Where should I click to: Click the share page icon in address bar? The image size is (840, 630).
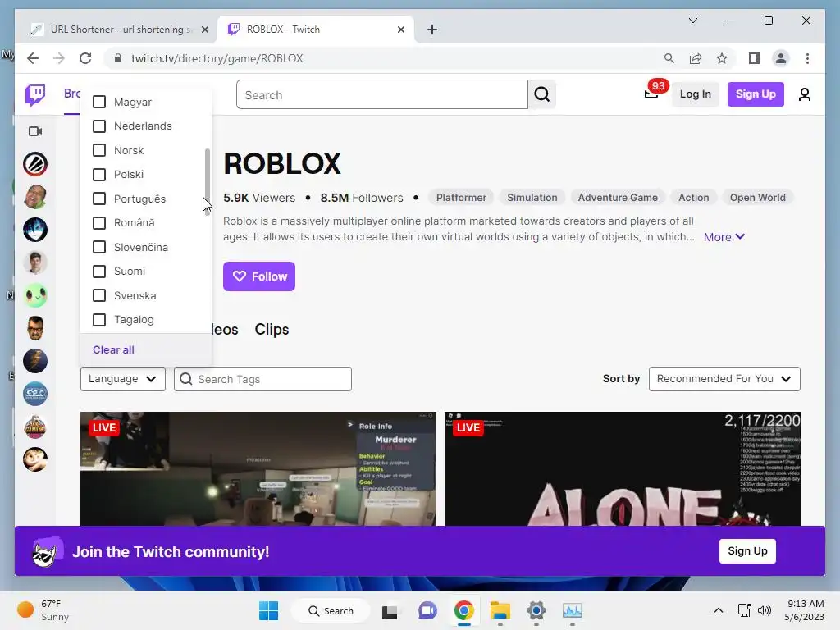coord(696,58)
